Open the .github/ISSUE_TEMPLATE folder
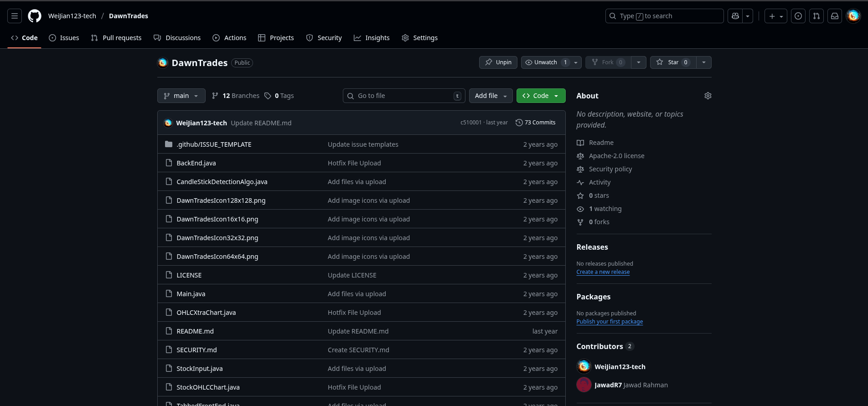The width and height of the screenshot is (868, 406). tap(214, 144)
